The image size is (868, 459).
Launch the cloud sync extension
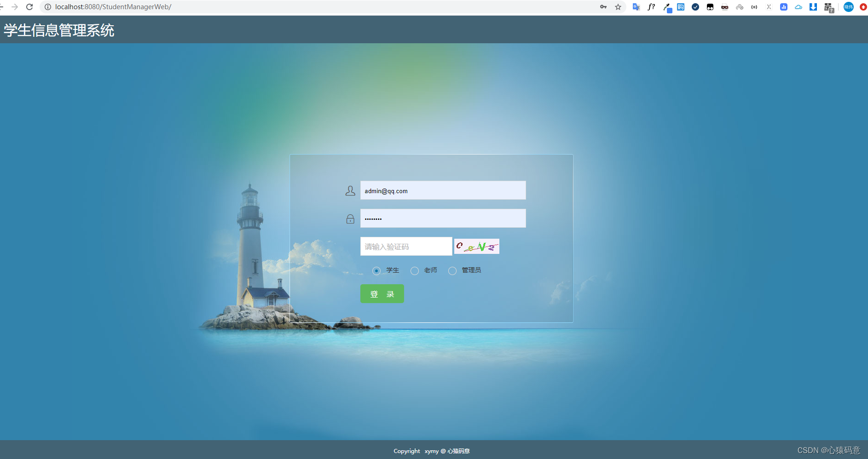point(799,7)
